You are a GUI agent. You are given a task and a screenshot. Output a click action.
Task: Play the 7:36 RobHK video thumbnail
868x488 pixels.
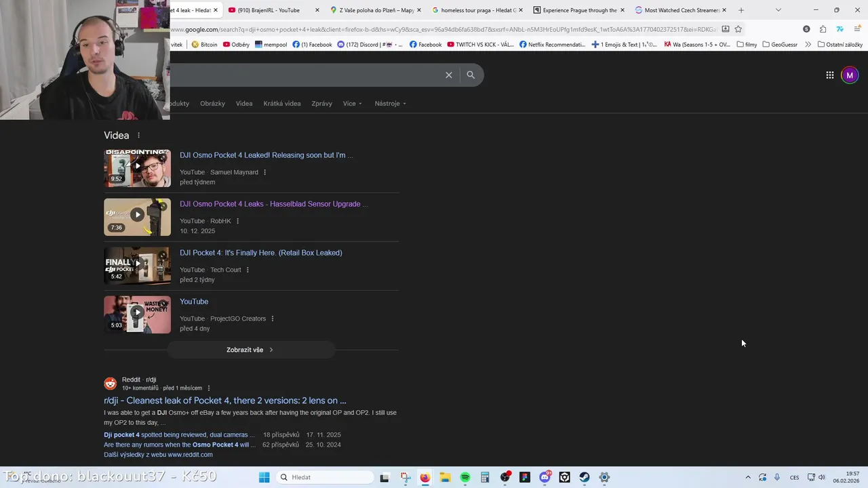tap(137, 217)
